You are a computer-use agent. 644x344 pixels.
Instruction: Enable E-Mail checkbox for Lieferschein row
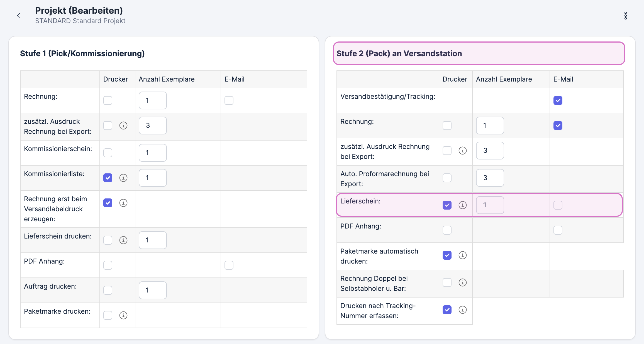click(558, 205)
